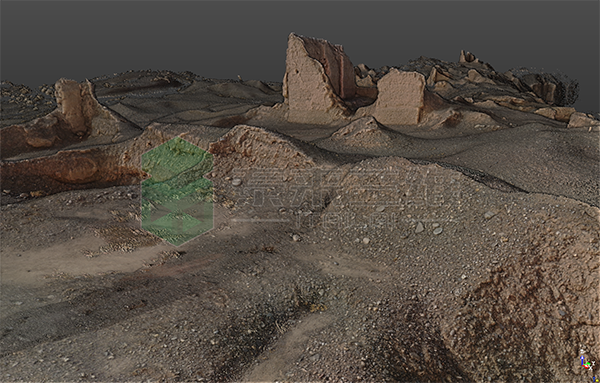Click the small blue-yellow icon in the bottom-right corner
Viewport: 600px width, 383px height.
(595, 378)
